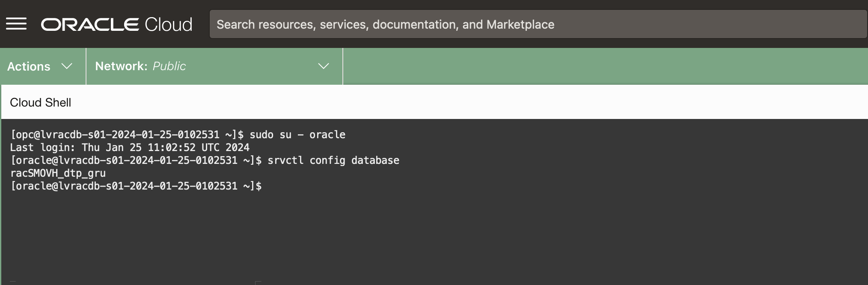Screen dimensions: 868x285
Task: Click the racSMOVH_dtp_gru output text
Action: click(x=58, y=173)
